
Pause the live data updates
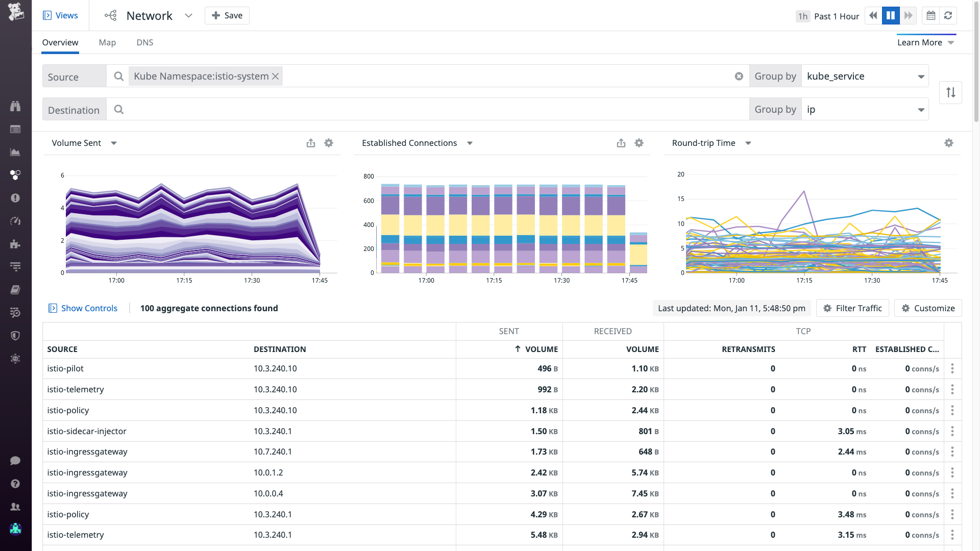pyautogui.click(x=890, y=15)
